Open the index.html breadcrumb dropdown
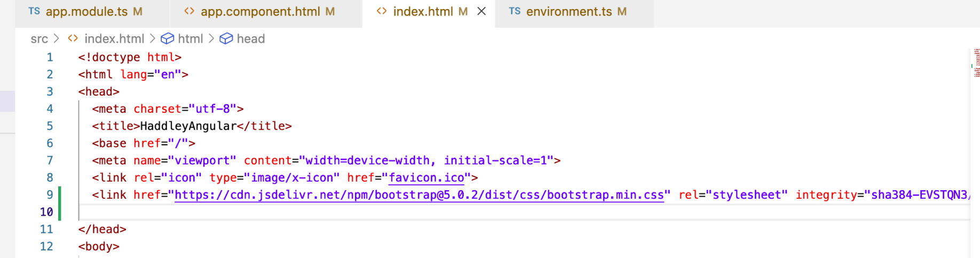 point(114,39)
